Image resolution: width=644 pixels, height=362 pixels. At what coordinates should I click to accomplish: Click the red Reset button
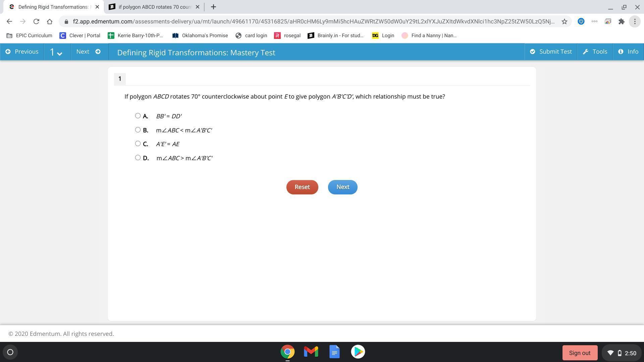pos(302,187)
